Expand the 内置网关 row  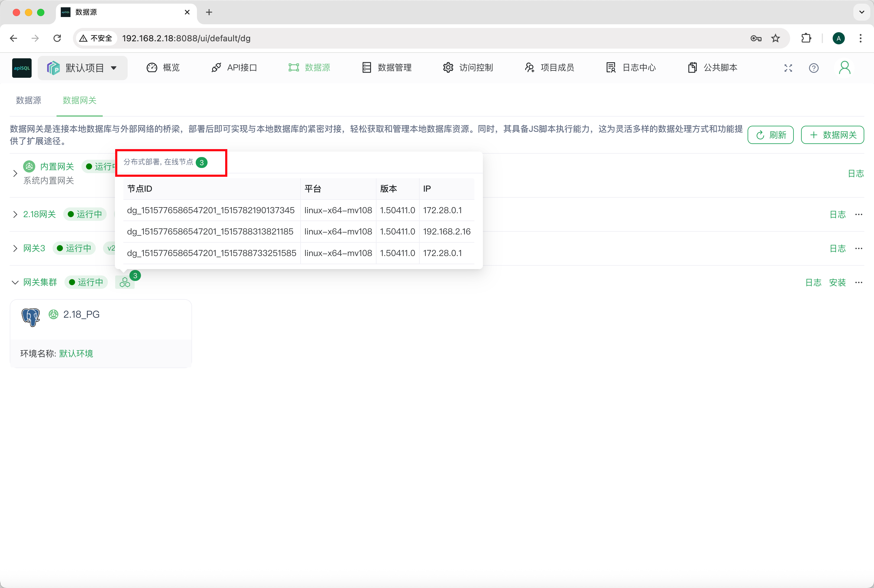tap(15, 173)
